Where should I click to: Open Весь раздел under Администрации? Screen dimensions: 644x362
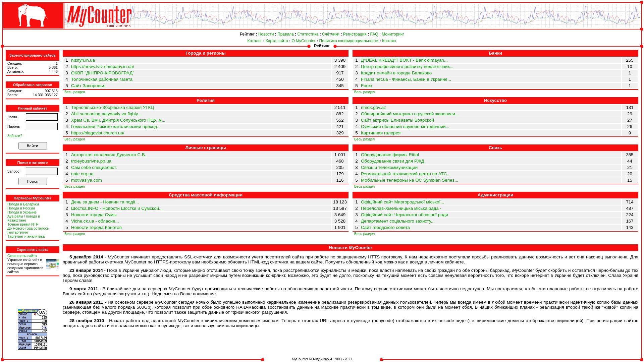coord(364,234)
